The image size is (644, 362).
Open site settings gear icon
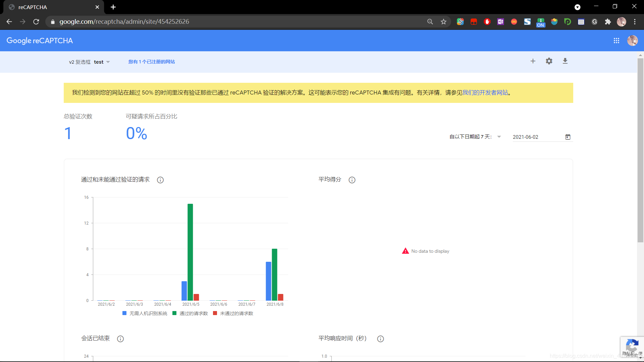(x=549, y=61)
